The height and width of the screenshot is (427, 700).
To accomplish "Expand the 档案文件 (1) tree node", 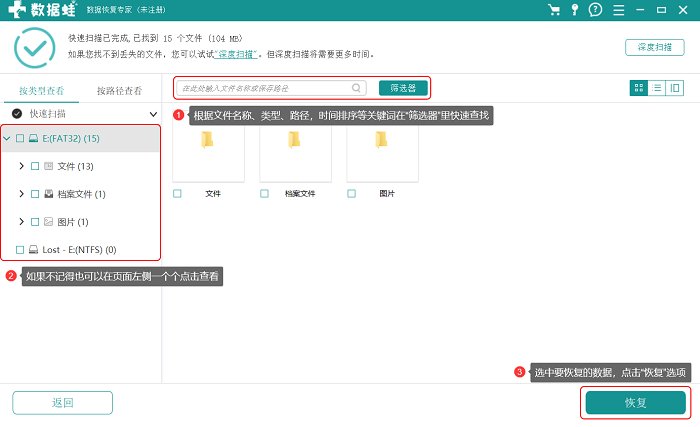I will [x=21, y=194].
